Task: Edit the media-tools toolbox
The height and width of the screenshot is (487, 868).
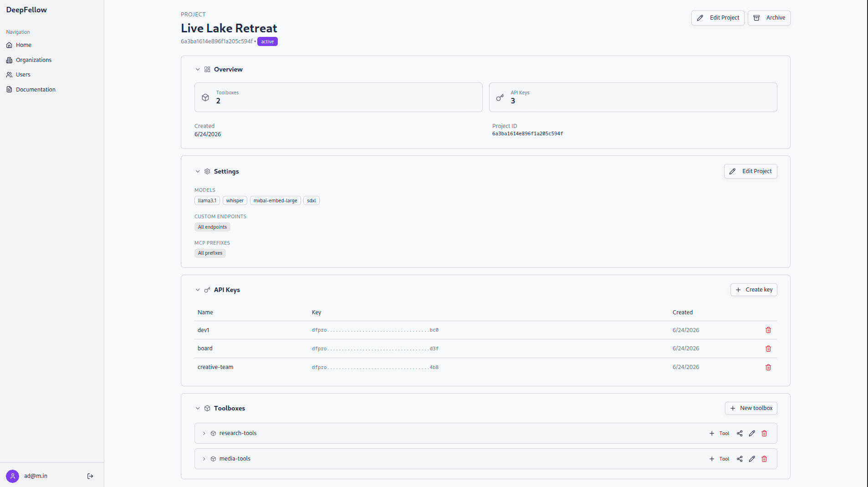Action: pos(752,459)
